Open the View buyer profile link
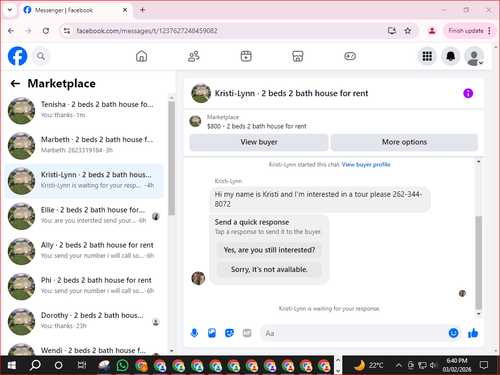The width and height of the screenshot is (500, 375). (366, 164)
